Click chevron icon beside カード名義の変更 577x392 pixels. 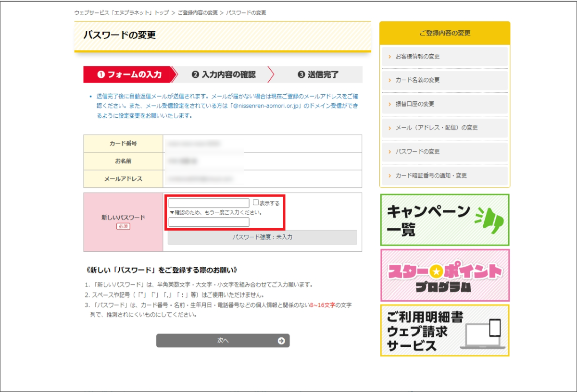point(390,80)
